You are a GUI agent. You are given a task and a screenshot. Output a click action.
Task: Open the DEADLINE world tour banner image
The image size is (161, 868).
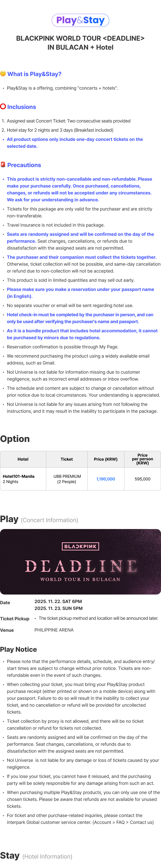[x=80, y=562]
